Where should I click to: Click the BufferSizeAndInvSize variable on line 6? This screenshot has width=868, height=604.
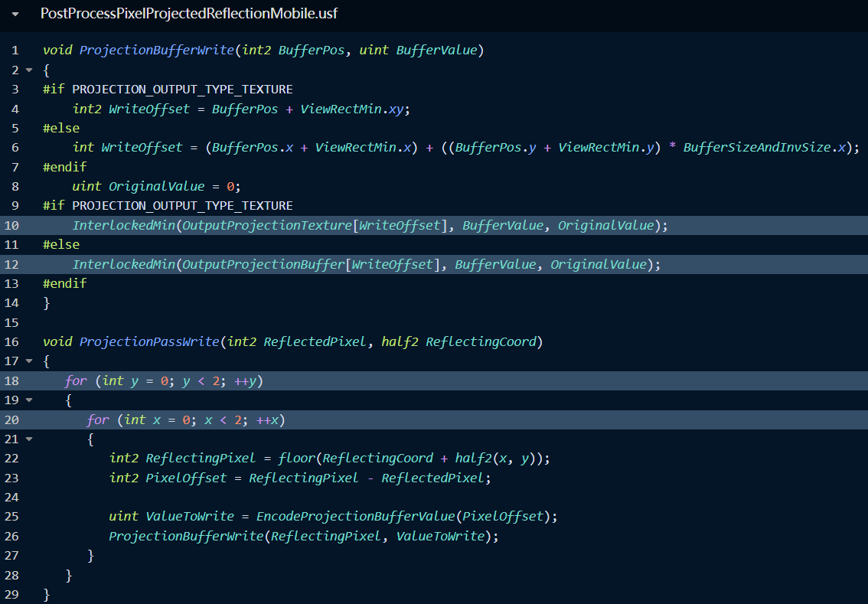point(756,148)
